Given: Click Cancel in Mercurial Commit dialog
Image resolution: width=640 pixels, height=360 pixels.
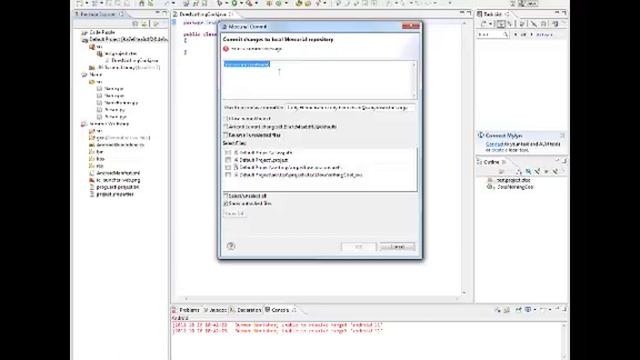Looking at the screenshot, I should [397, 247].
